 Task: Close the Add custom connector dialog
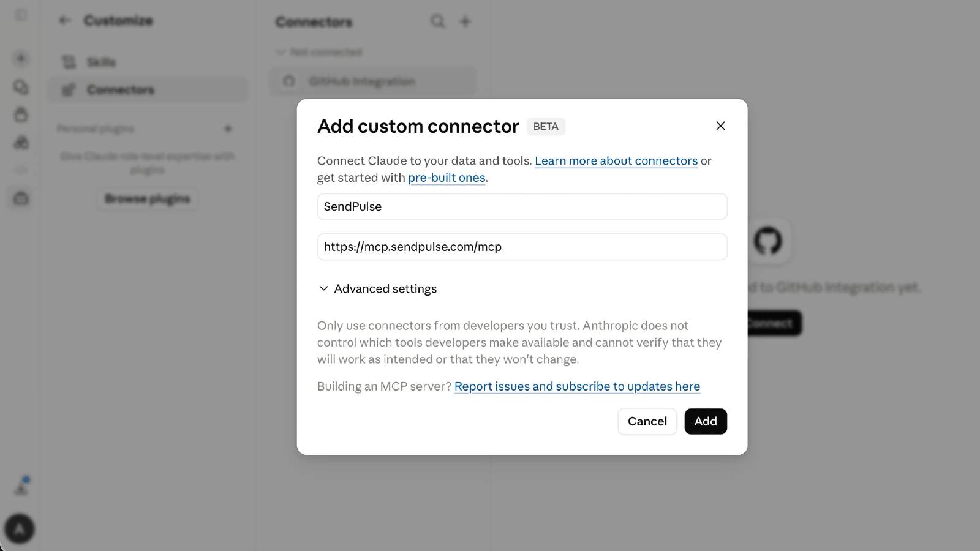(x=720, y=126)
